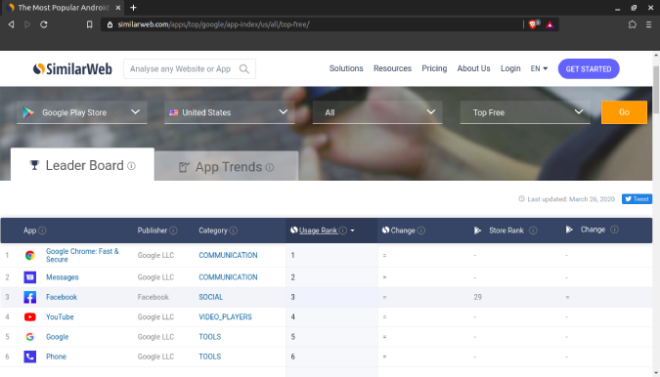Open Brave shields icon
This screenshot has height=377, width=660.
(x=533, y=24)
